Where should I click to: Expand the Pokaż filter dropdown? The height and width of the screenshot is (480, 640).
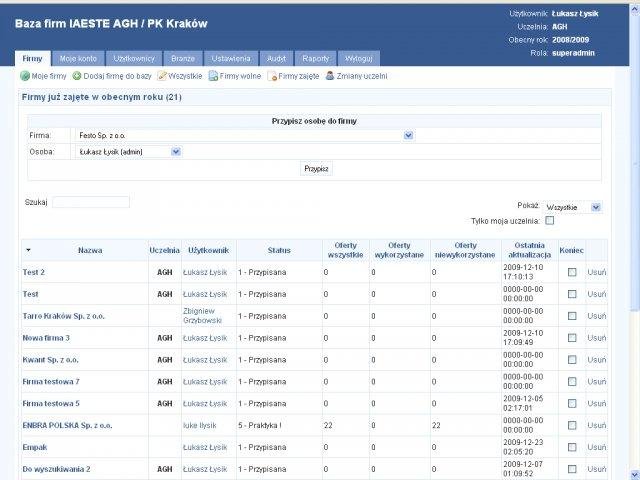572,207
